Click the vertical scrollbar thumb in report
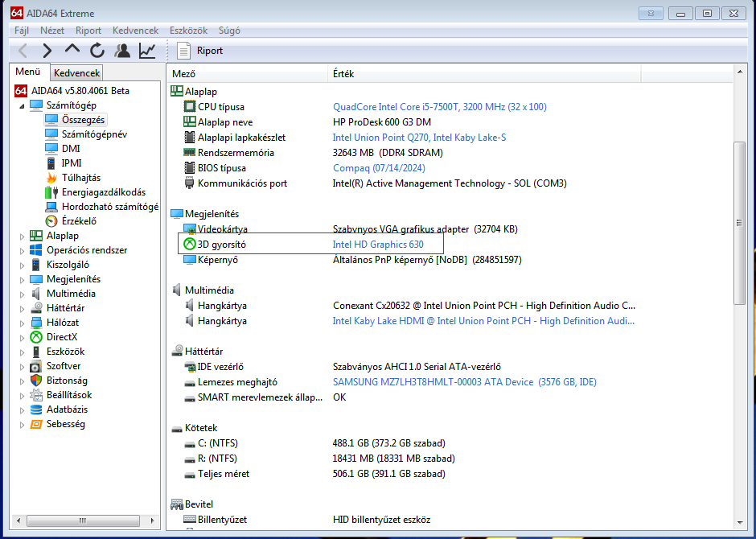756x539 pixels. 739,223
